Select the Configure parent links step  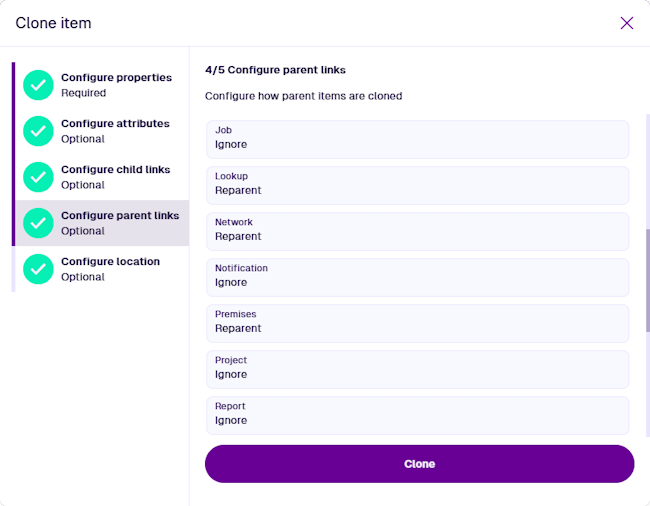[120, 223]
